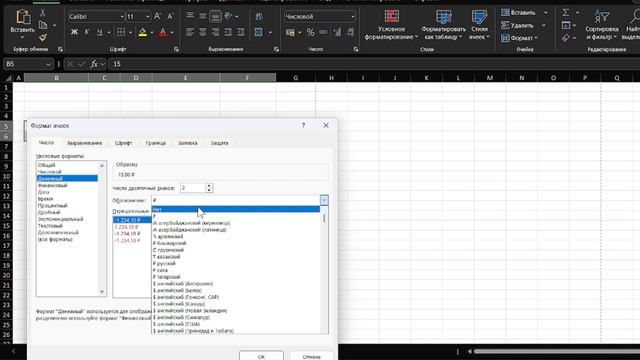Click the accounting number format icon
640x360 pixels.
point(290,32)
